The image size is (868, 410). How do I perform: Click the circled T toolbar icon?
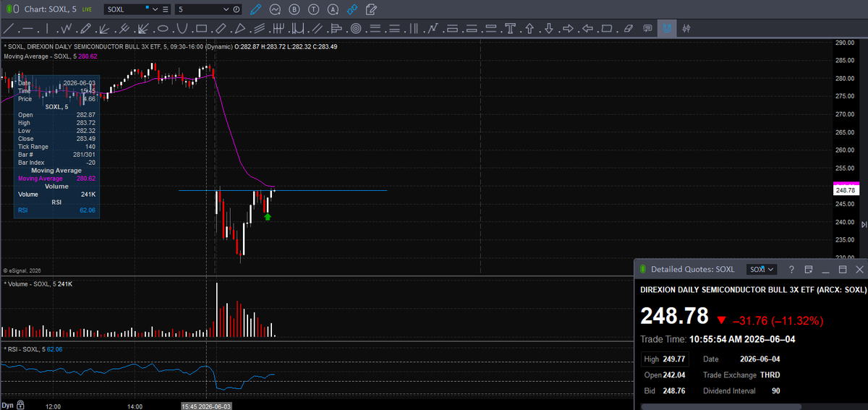coord(313,9)
